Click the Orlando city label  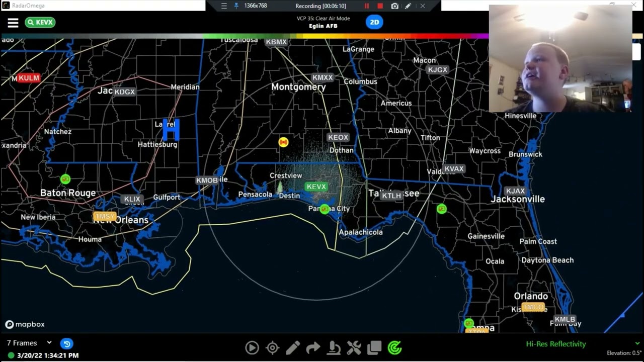click(x=531, y=296)
